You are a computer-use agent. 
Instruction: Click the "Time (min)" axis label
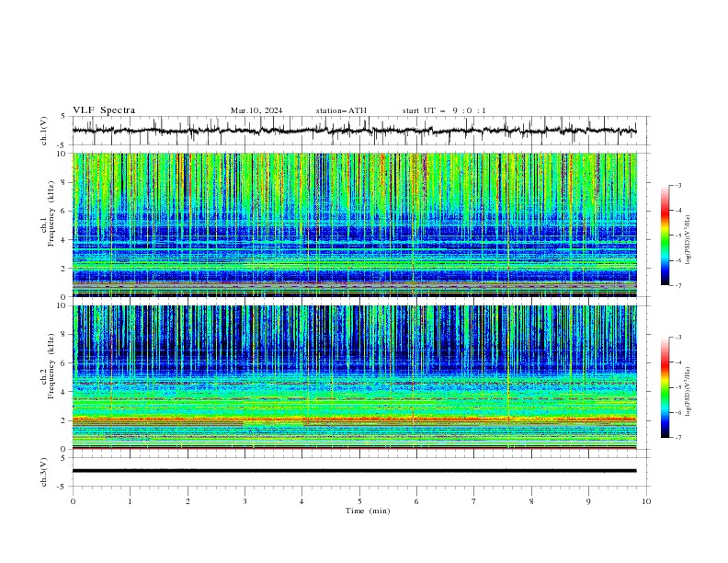[x=368, y=511]
